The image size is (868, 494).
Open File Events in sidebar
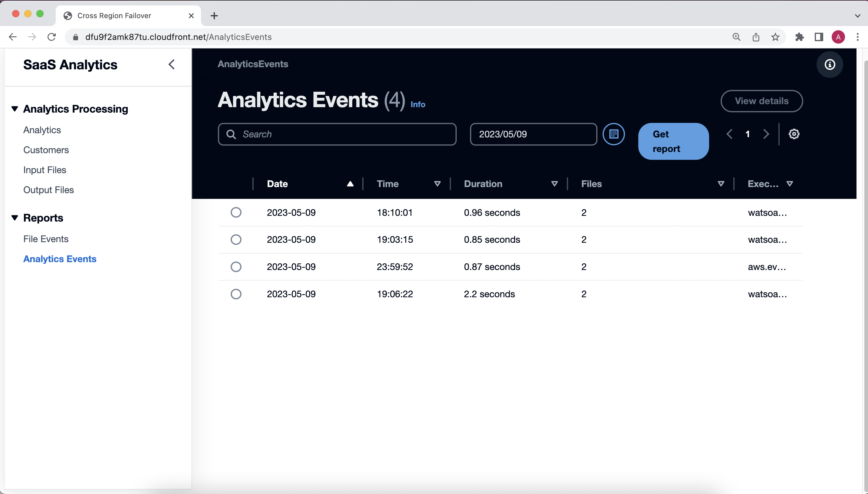click(x=46, y=239)
